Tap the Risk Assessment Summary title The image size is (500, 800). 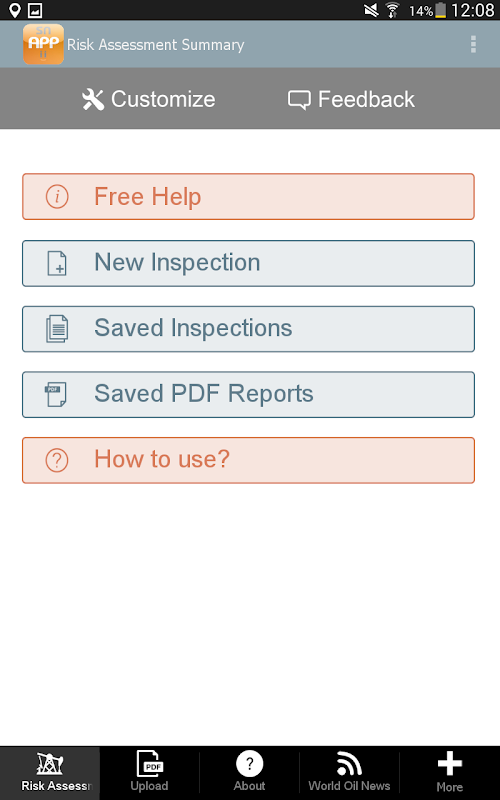156,45
